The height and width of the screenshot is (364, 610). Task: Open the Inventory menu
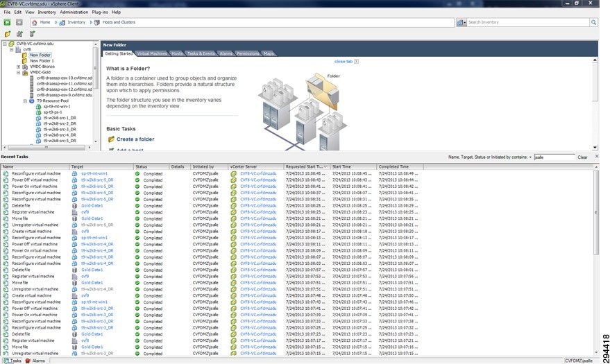pos(46,12)
